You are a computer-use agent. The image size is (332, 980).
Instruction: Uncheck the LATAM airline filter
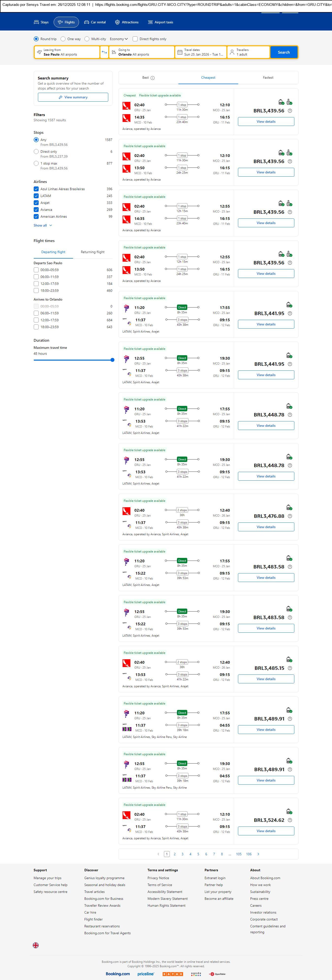point(36,196)
